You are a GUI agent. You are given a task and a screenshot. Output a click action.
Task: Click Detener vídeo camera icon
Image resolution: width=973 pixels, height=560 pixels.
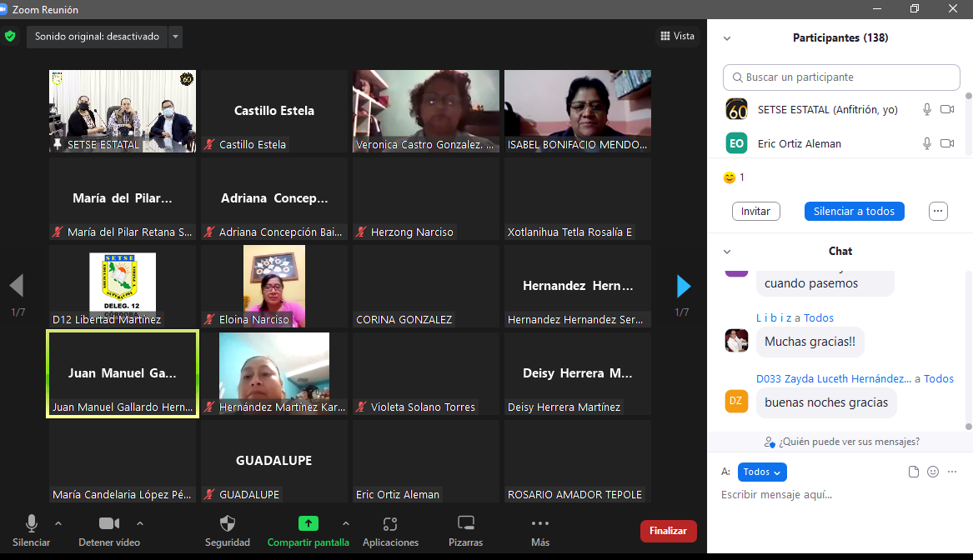click(x=108, y=523)
